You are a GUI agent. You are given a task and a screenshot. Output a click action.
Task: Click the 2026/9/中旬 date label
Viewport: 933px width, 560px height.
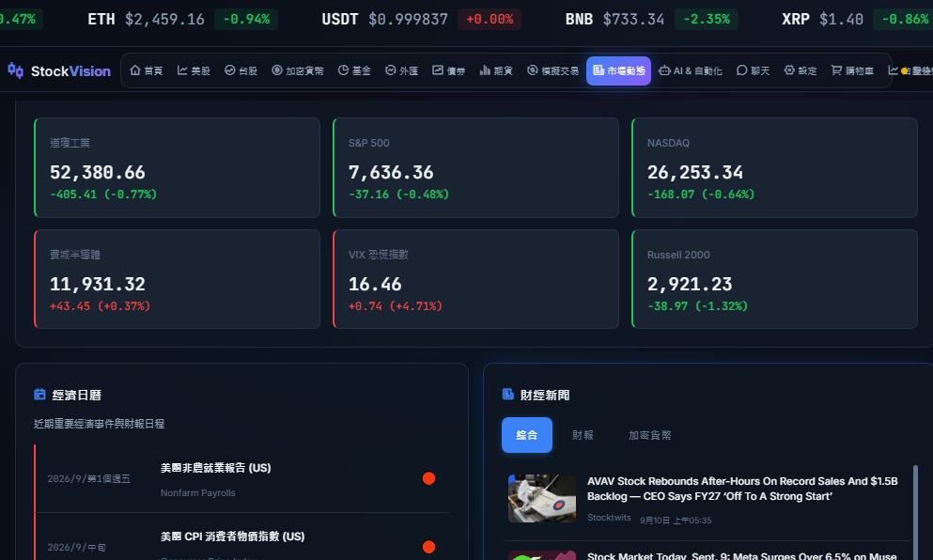click(77, 547)
